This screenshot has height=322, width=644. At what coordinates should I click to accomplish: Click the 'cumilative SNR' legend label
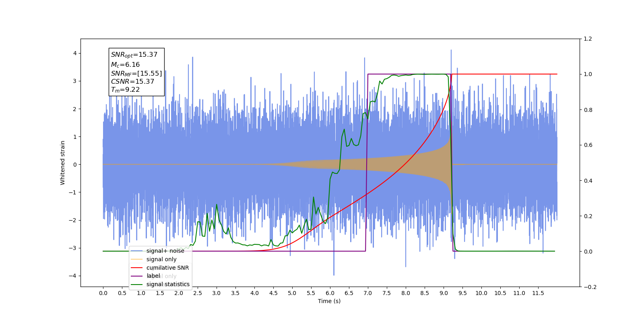click(167, 268)
